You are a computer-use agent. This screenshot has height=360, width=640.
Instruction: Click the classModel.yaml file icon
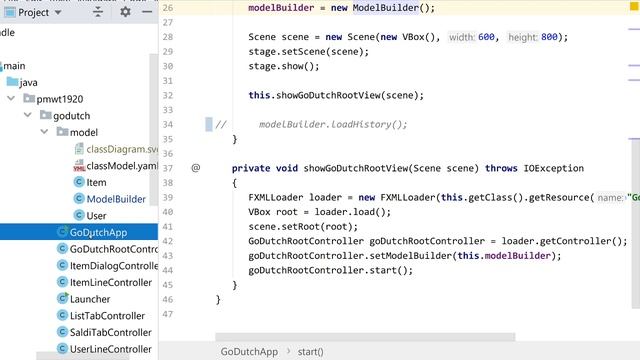79,165
